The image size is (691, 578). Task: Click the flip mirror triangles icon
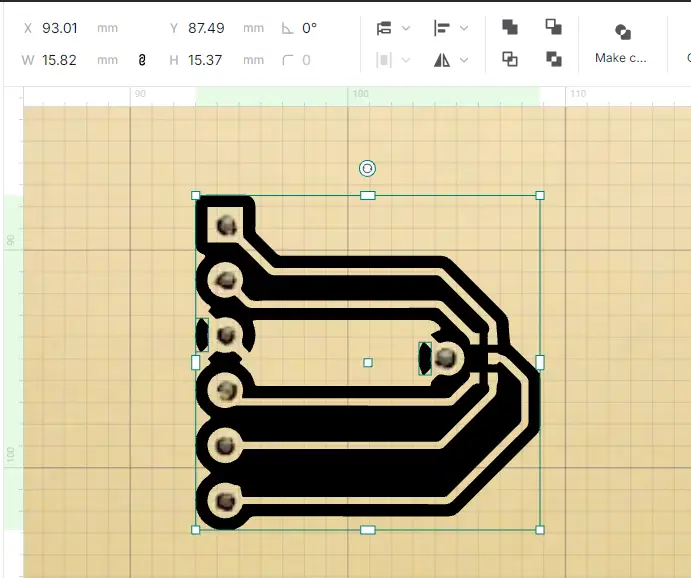442,60
